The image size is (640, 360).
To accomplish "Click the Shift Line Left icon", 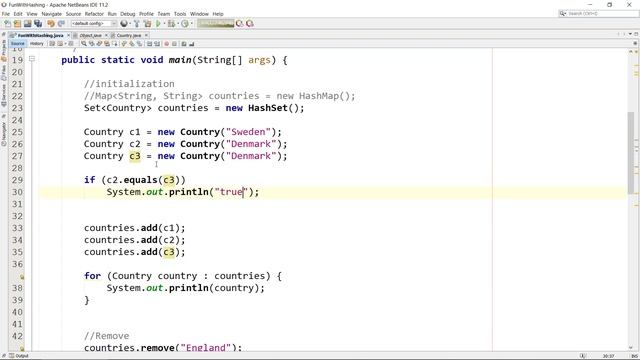I will coord(149,44).
